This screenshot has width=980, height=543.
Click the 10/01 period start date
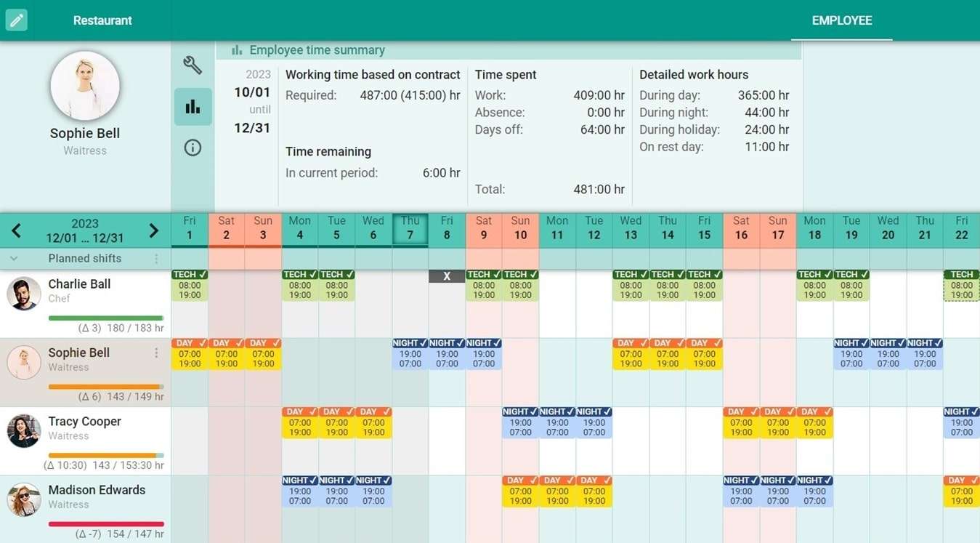[252, 92]
